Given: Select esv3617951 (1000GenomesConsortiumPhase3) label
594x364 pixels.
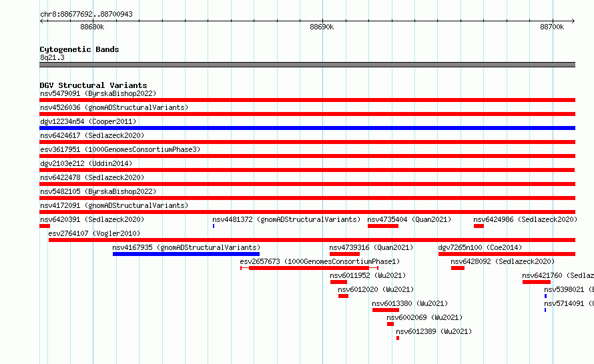Looking at the screenshot, I should point(120,149).
